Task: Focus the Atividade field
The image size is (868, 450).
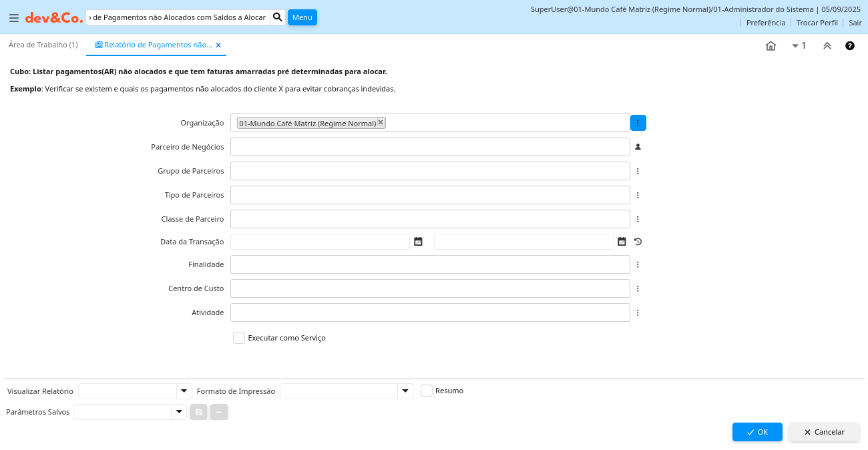Action: (430, 312)
